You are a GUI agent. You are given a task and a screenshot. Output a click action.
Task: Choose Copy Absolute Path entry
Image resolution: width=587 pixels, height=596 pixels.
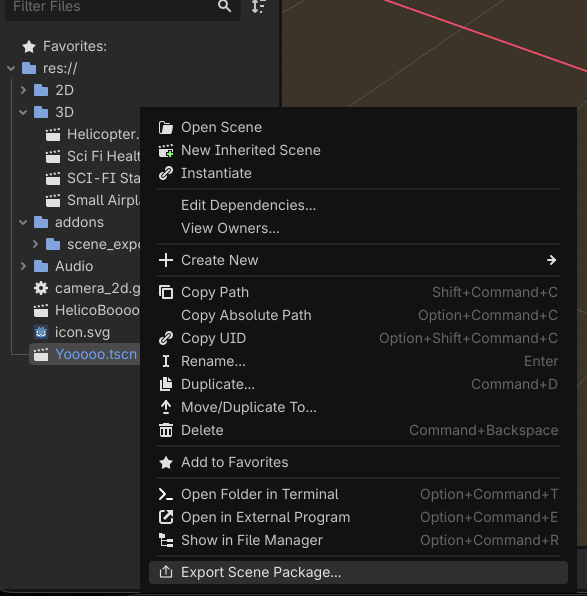(x=359, y=315)
